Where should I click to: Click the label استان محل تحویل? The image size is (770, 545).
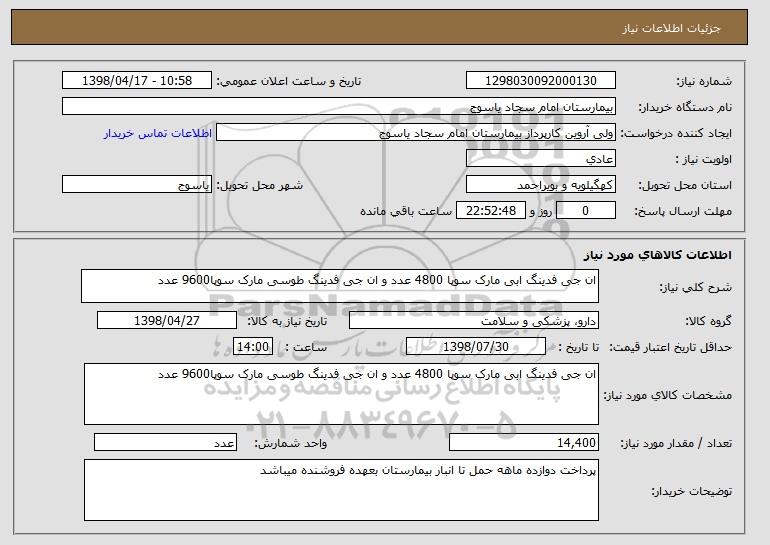point(685,185)
